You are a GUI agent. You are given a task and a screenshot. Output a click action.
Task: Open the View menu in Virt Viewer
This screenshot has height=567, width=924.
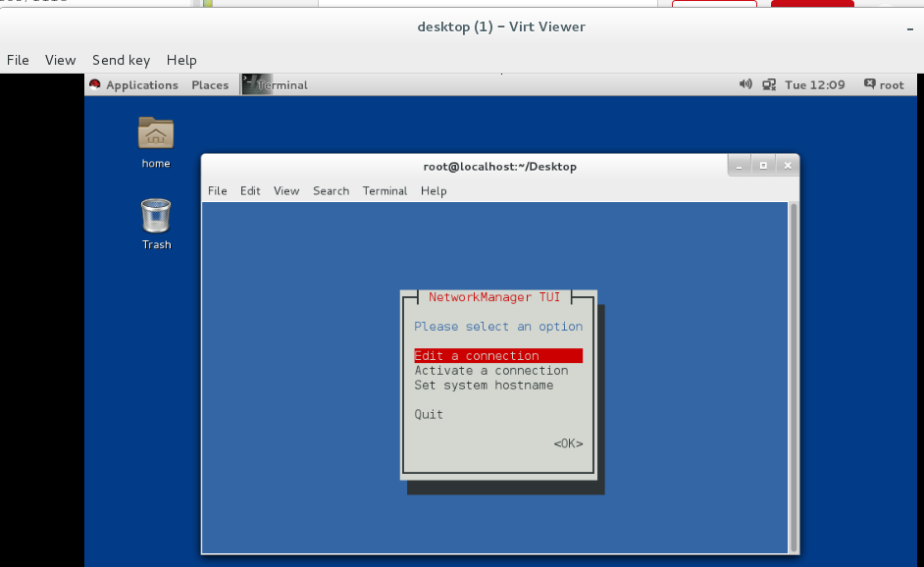pyautogui.click(x=60, y=60)
